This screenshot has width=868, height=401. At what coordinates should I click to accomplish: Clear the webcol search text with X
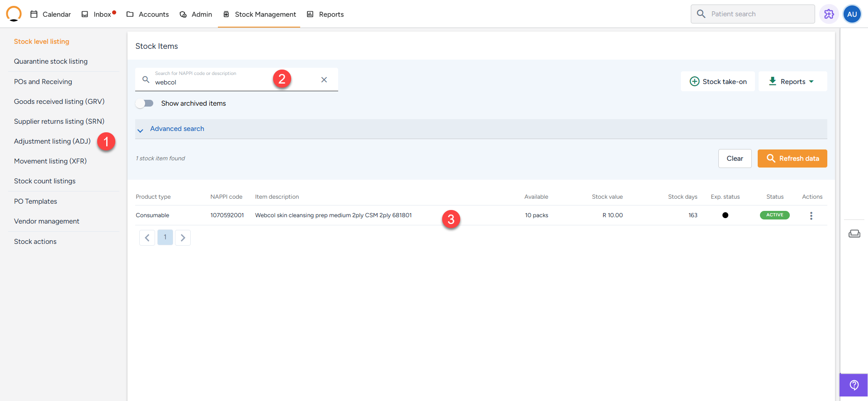pos(324,80)
